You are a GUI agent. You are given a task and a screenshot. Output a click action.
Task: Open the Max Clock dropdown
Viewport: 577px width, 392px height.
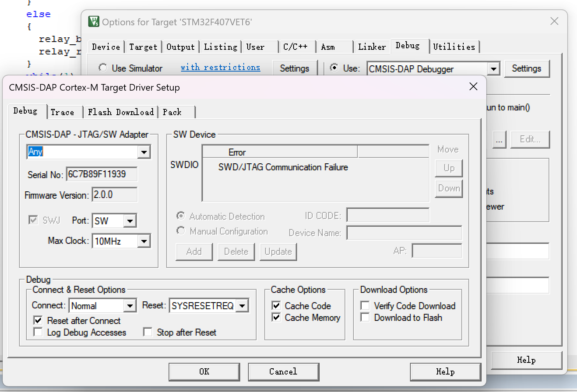tap(144, 241)
